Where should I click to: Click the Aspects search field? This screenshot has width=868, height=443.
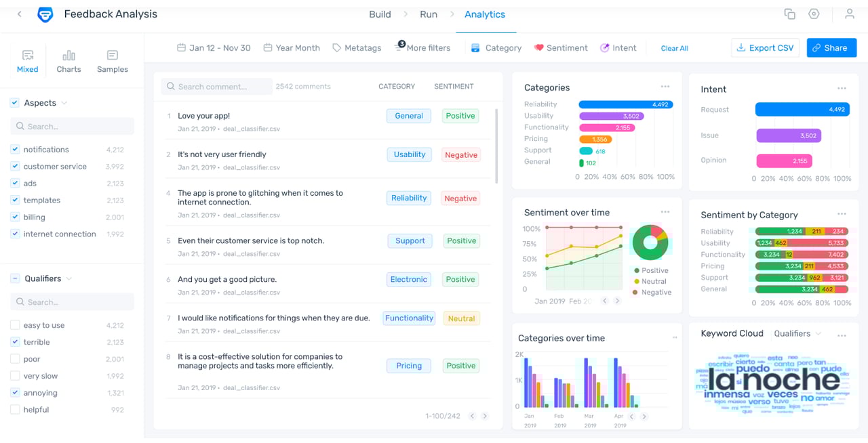coord(72,126)
